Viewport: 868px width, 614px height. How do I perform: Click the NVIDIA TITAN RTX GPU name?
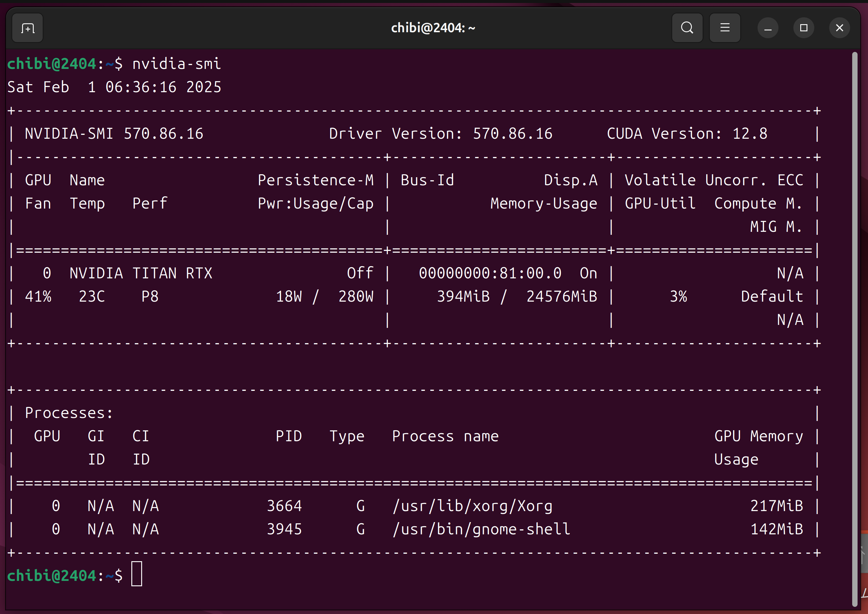click(x=141, y=273)
